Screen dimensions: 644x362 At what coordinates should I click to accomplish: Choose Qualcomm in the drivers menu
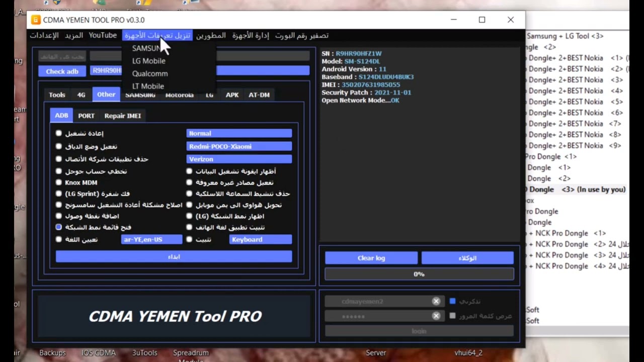pos(150,73)
